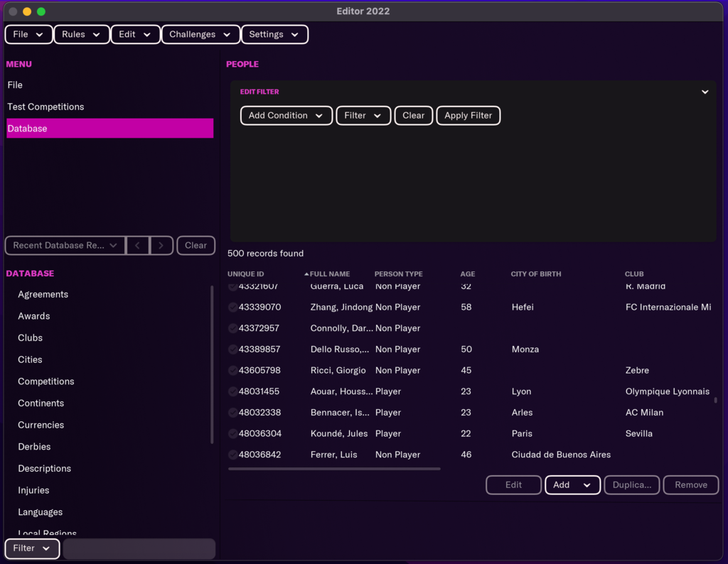Sort by the Person Type column
This screenshot has width=728, height=564.
[398, 274]
